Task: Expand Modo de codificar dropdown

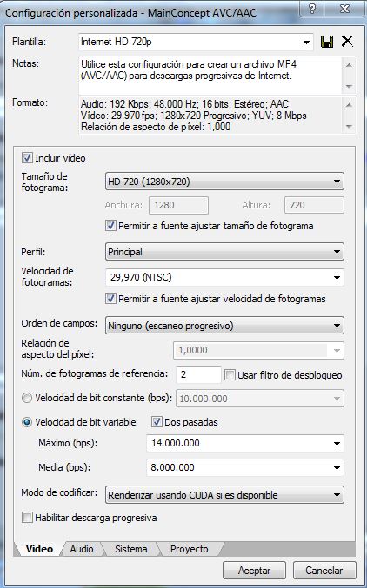Action: pos(224,495)
